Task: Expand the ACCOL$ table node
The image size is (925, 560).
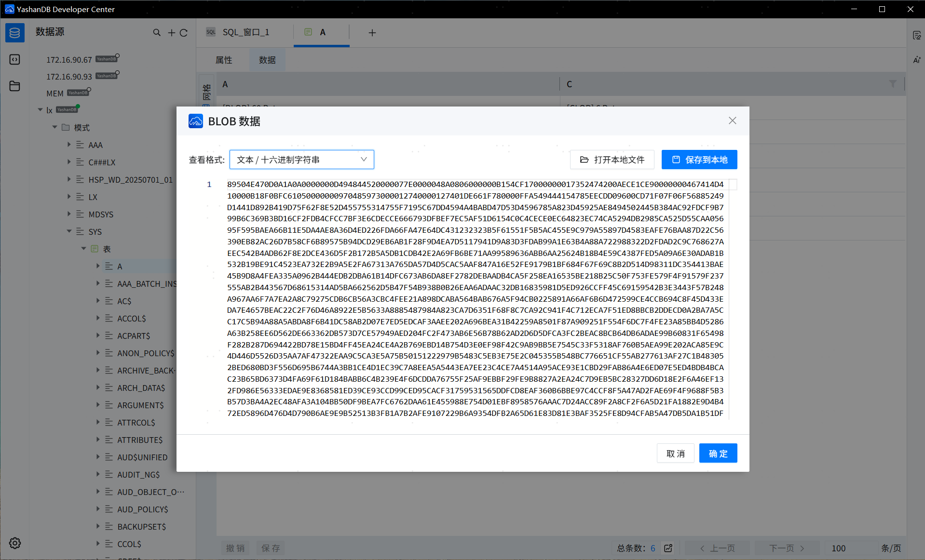Action: (98, 318)
